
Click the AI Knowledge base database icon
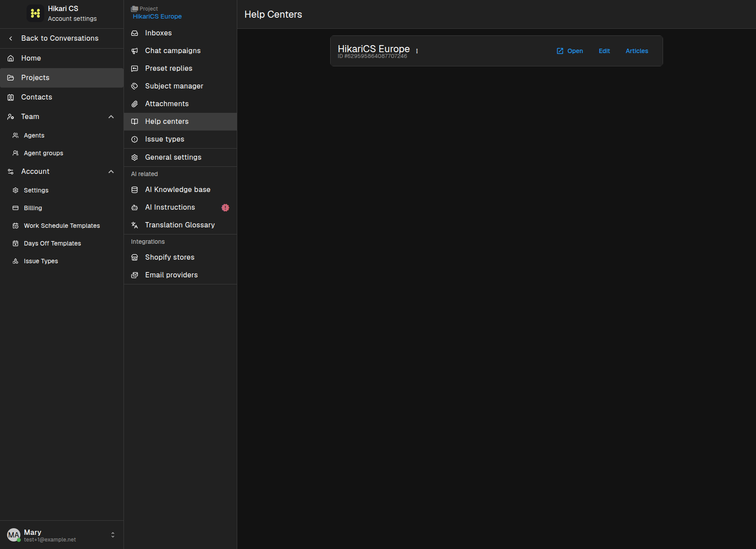135,190
